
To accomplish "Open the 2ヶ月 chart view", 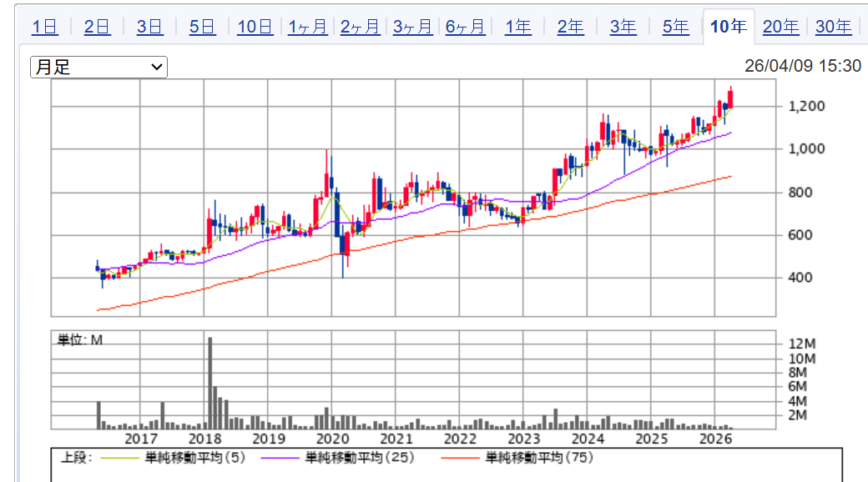I will click(360, 27).
